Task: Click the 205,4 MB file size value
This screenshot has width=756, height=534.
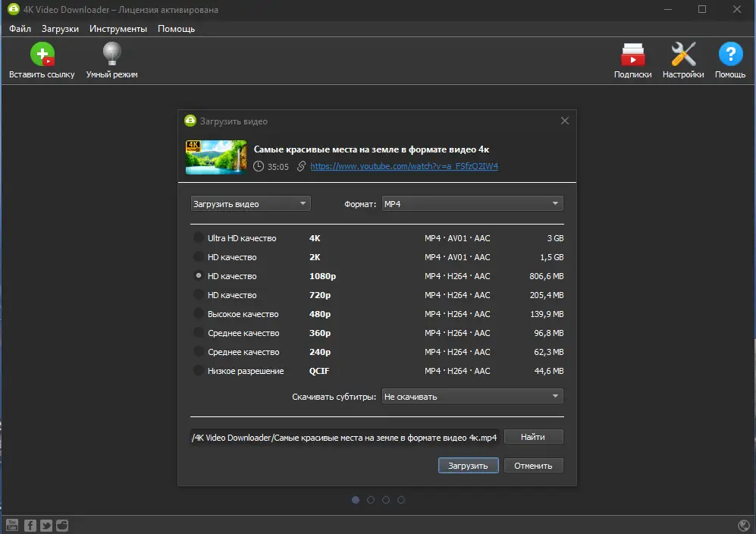Action: (546, 295)
